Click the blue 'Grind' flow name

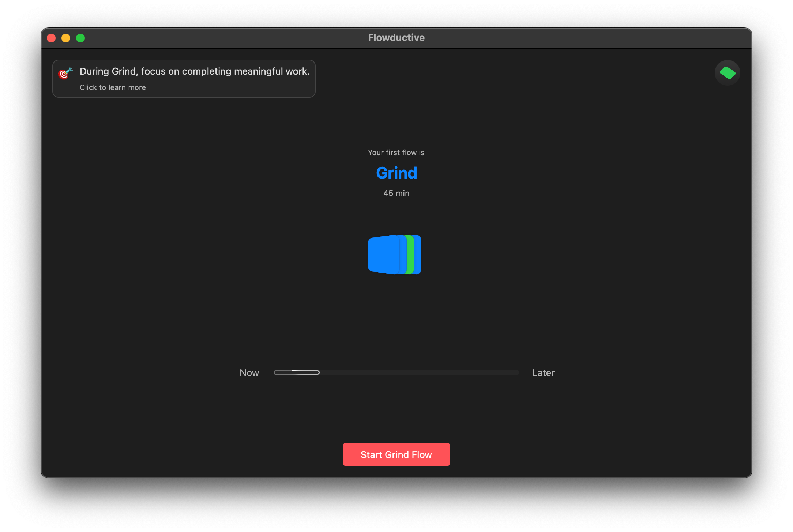coord(396,173)
